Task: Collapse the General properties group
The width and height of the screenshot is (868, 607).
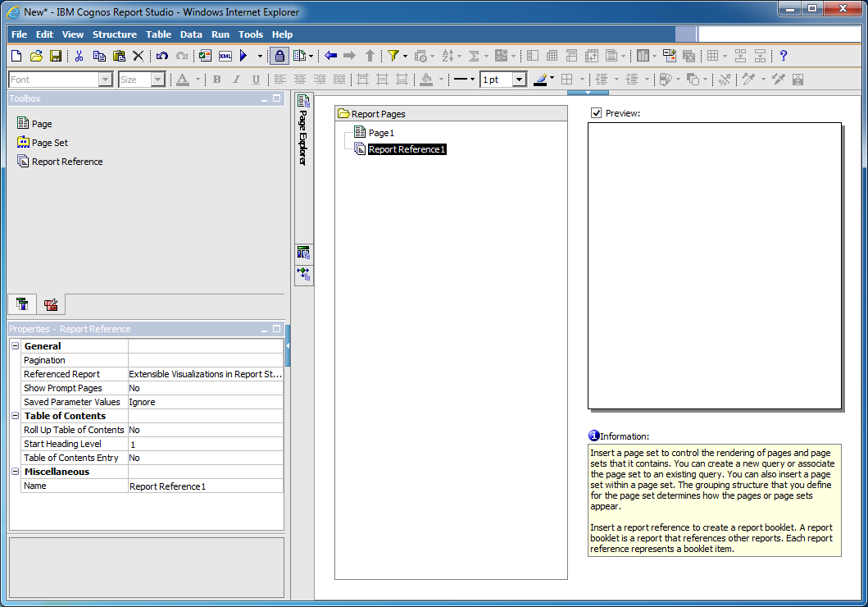Action: click(16, 345)
